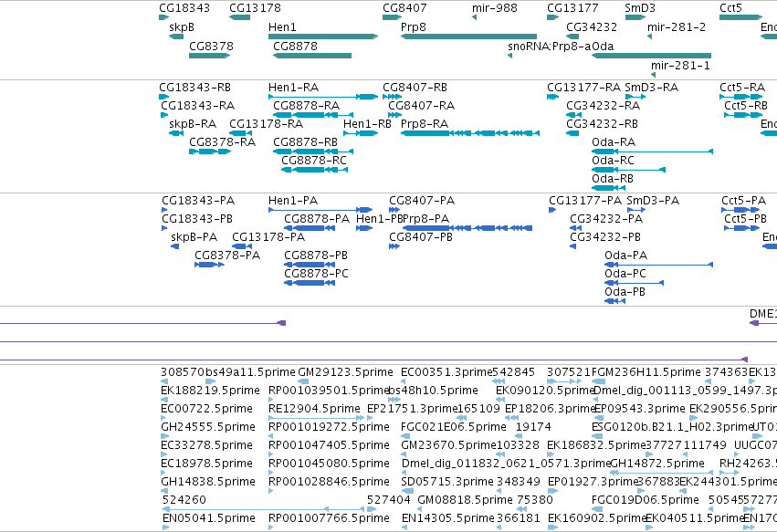The image size is (777, 532).
Task: Select the CG8407-RB transcript label
Action: (x=415, y=88)
